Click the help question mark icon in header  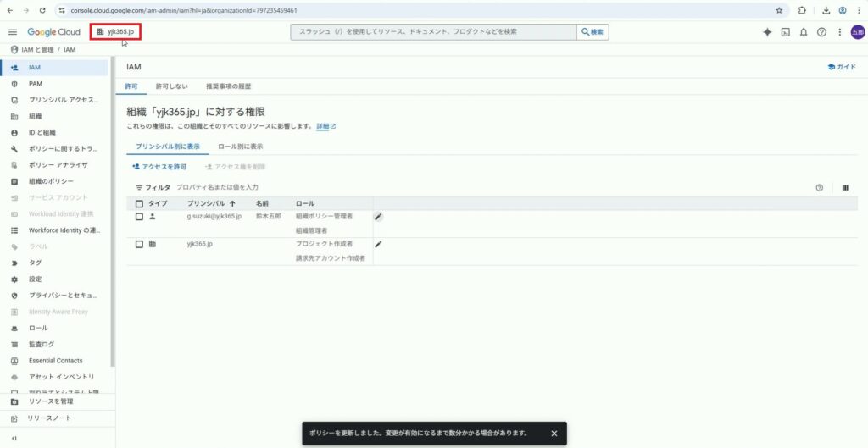821,32
